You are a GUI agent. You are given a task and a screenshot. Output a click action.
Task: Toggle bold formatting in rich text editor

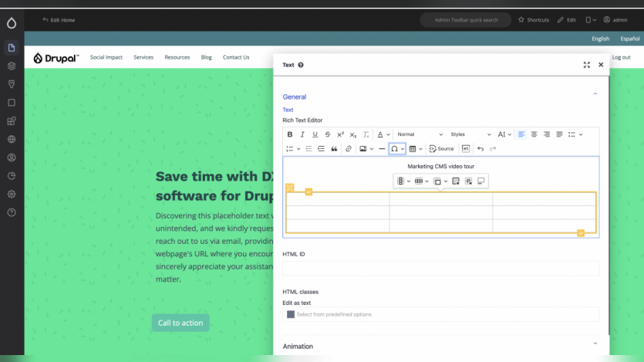point(289,134)
